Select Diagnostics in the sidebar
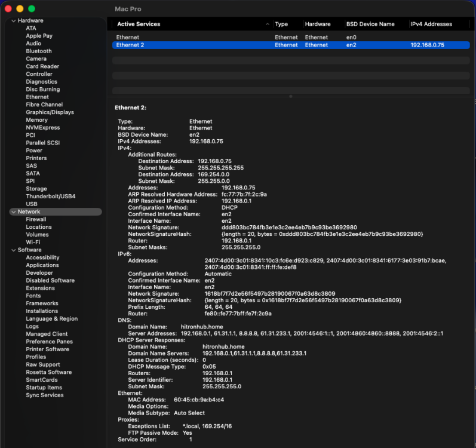Viewport: 476px width, 448px height. tap(42, 82)
